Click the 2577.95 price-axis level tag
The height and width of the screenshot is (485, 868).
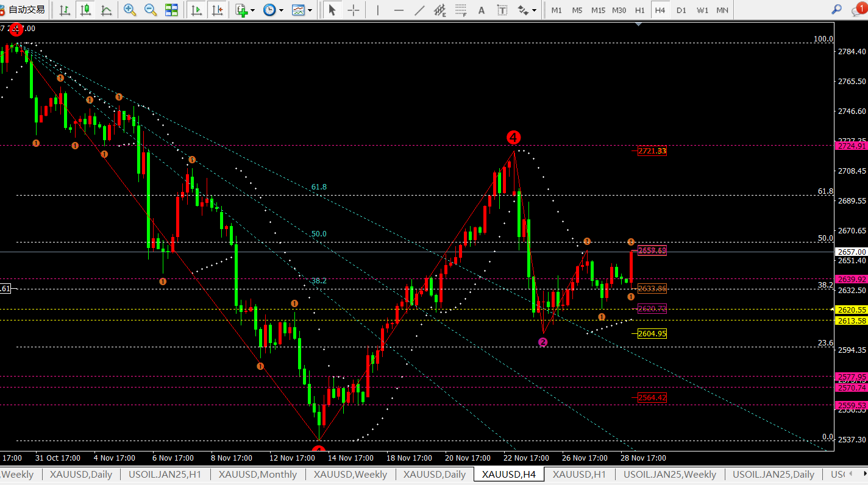[x=852, y=377]
